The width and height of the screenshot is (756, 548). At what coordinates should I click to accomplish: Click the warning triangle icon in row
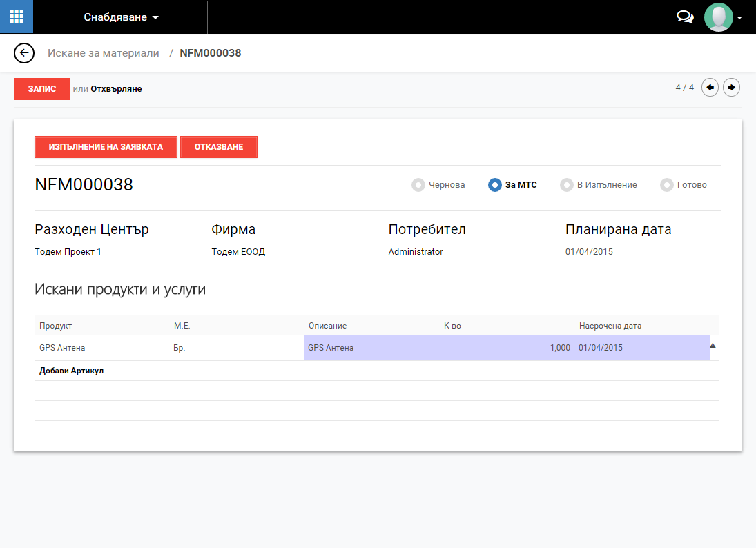(x=713, y=346)
